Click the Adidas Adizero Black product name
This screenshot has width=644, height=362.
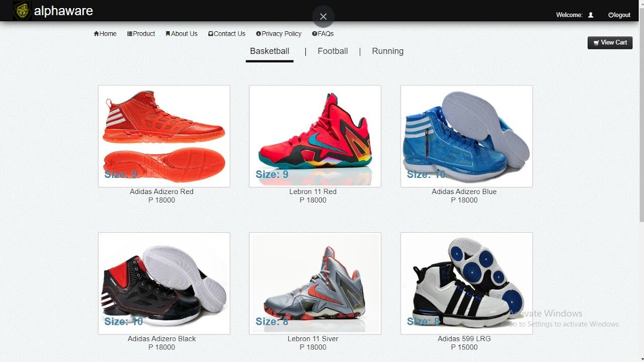coord(162,339)
